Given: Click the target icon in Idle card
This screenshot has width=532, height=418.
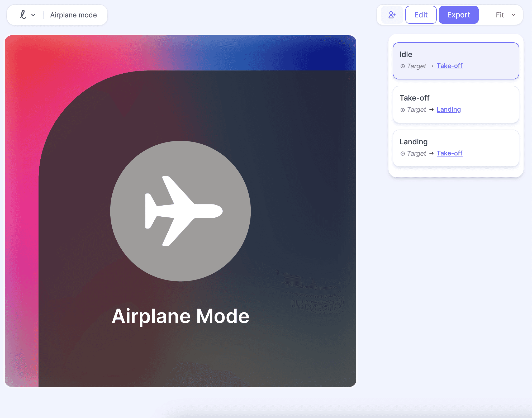Looking at the screenshot, I should (x=403, y=66).
